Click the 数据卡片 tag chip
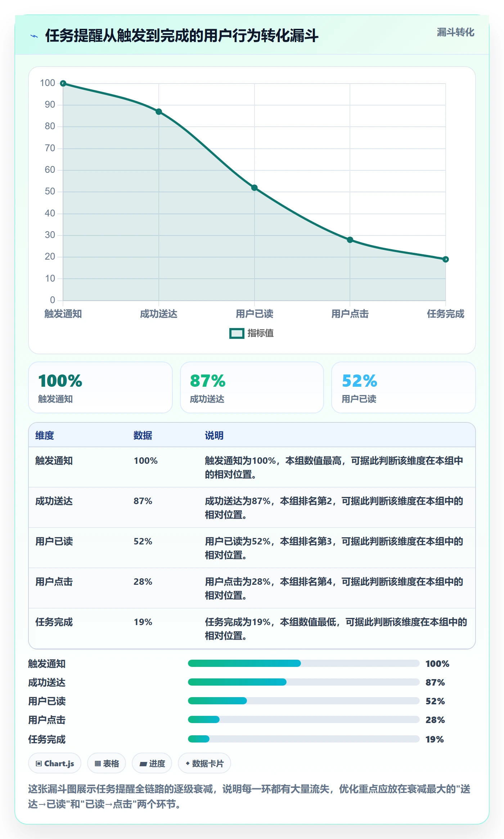Screen dimensions: 504x839 click(x=204, y=763)
